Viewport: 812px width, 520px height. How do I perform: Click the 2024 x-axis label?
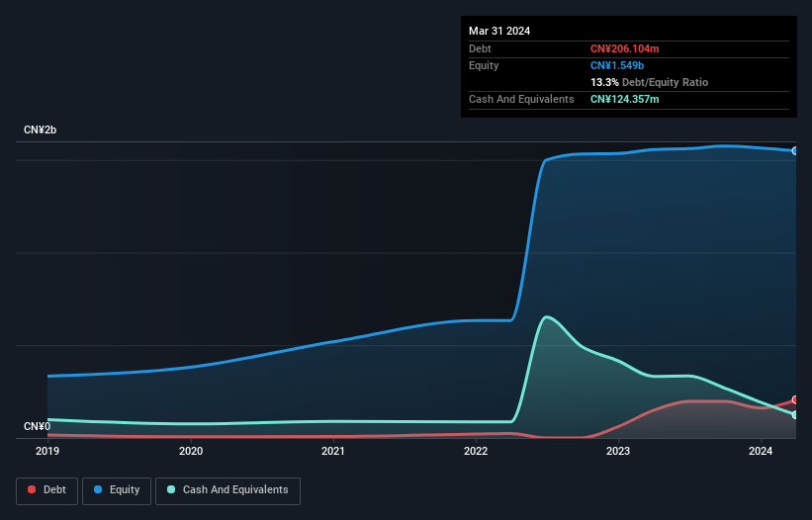(761, 451)
